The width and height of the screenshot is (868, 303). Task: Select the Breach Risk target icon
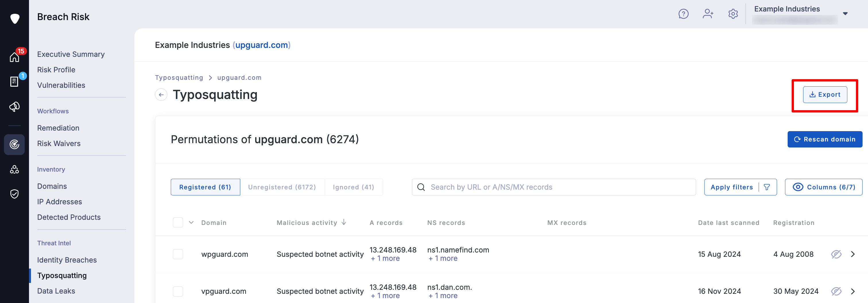14,144
